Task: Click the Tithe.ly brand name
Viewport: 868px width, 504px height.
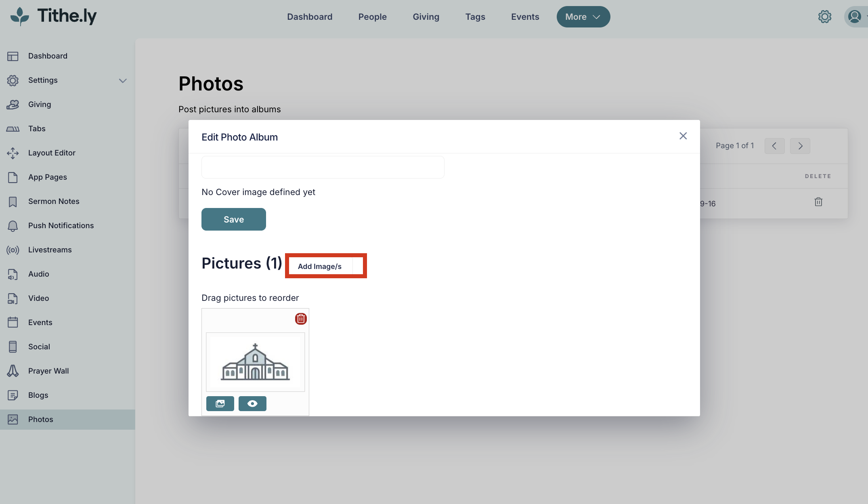Action: [67, 16]
